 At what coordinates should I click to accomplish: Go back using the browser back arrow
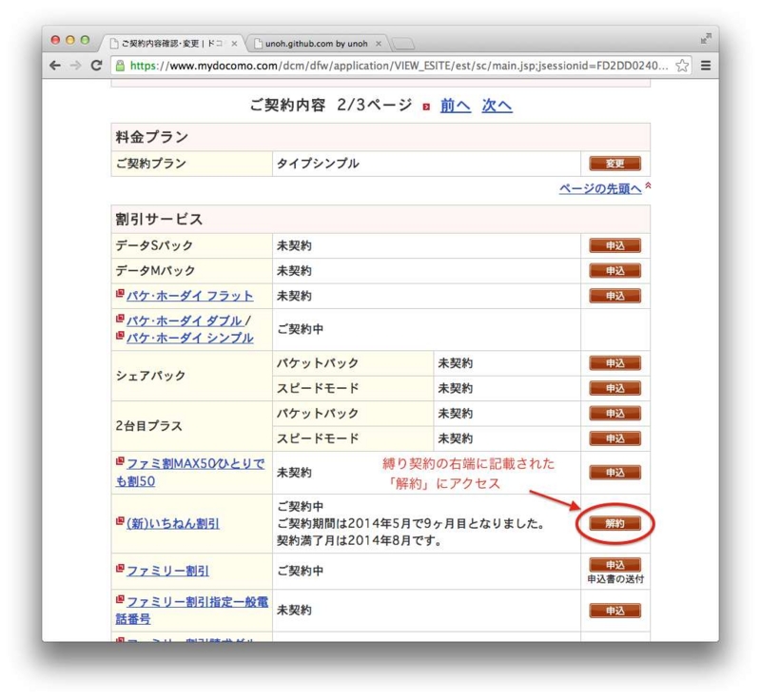55,66
